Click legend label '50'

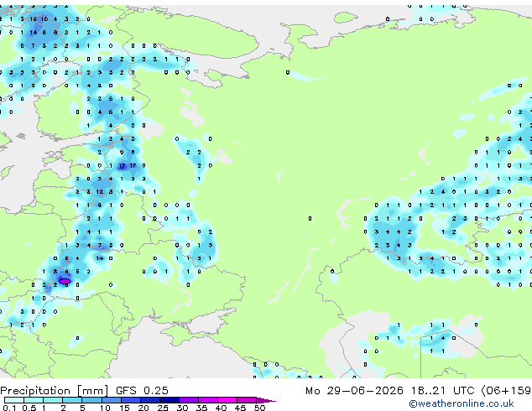[259, 408]
